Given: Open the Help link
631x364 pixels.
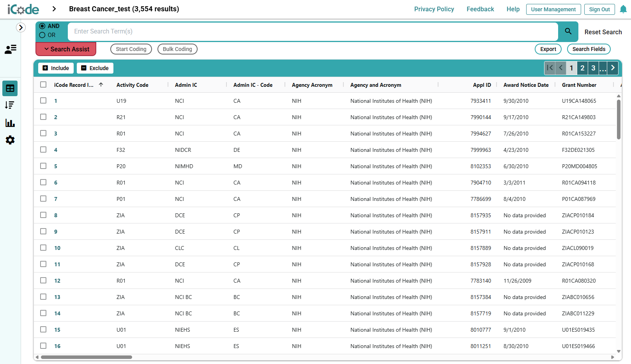Looking at the screenshot, I should 513,9.
